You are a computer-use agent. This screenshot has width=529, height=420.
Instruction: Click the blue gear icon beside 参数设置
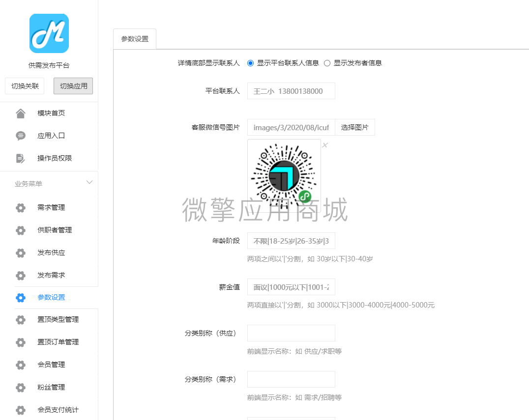21,298
